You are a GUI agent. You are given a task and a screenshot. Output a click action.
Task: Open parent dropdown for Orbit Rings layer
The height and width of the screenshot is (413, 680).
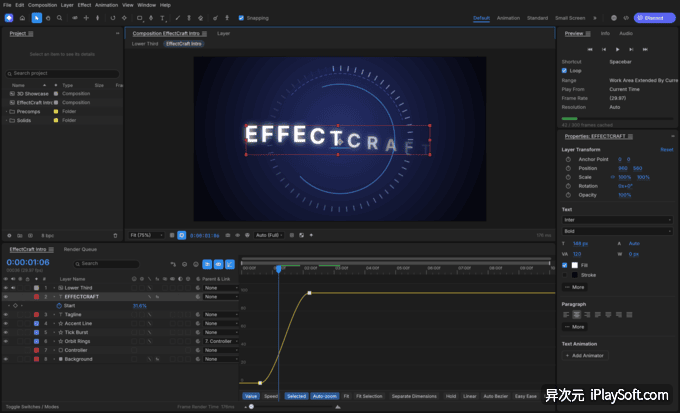(221, 341)
